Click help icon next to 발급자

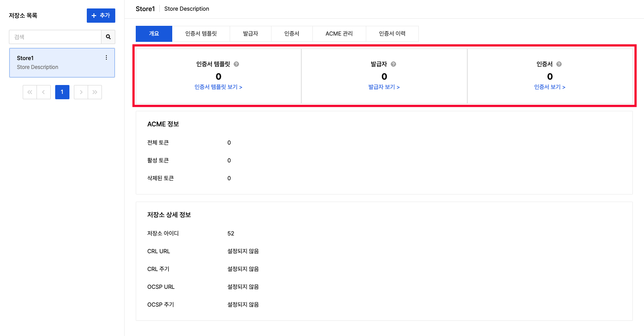[393, 64]
